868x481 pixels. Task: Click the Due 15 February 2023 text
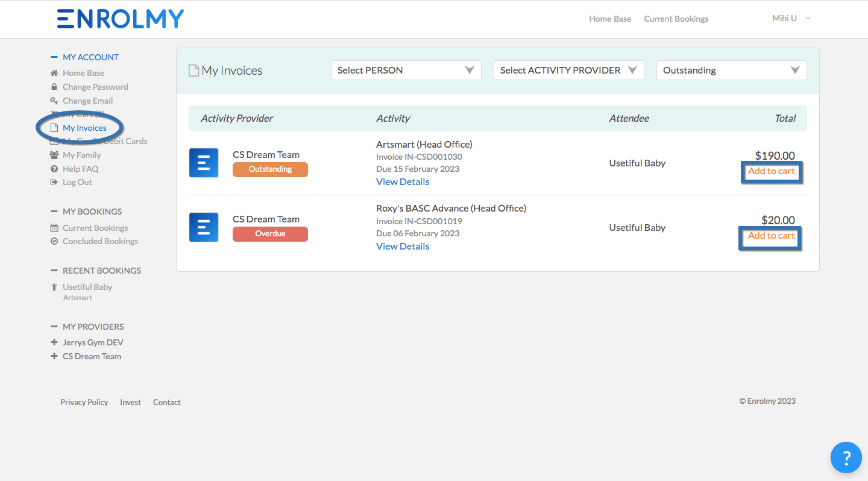tap(418, 169)
